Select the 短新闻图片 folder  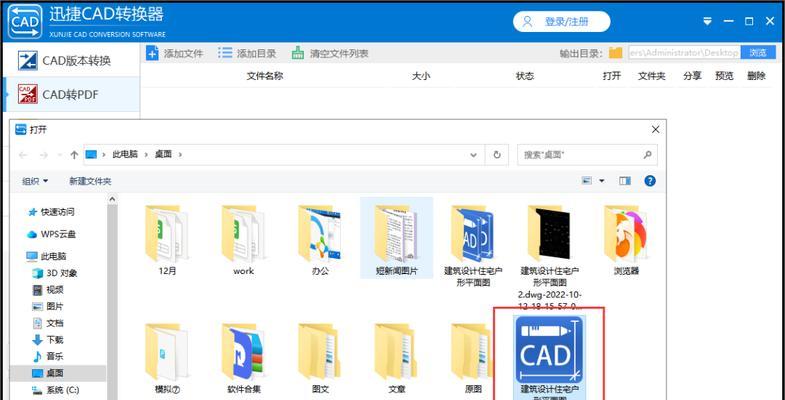click(397, 237)
